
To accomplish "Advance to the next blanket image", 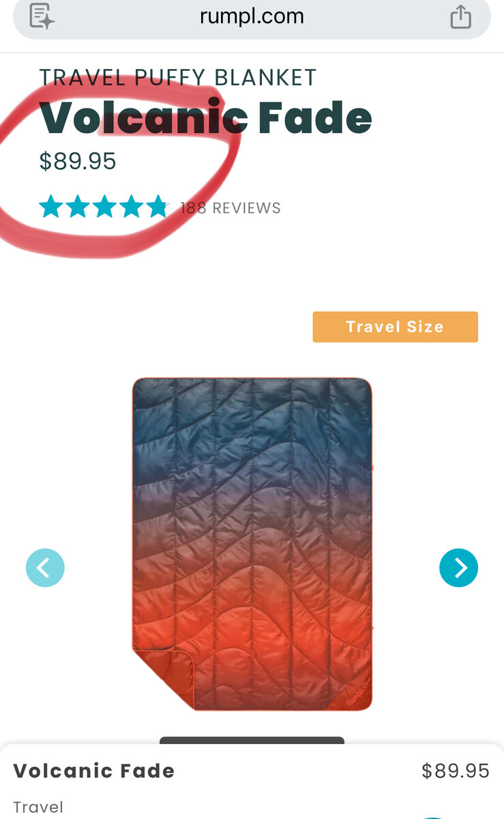I will [458, 567].
